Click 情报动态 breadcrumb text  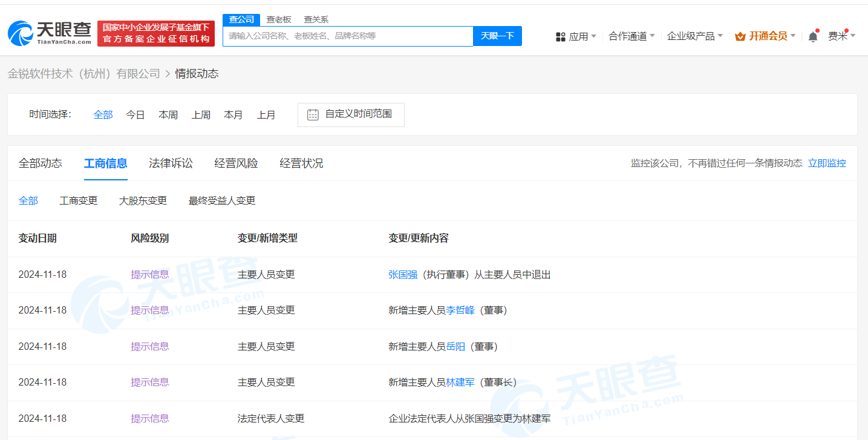click(197, 74)
